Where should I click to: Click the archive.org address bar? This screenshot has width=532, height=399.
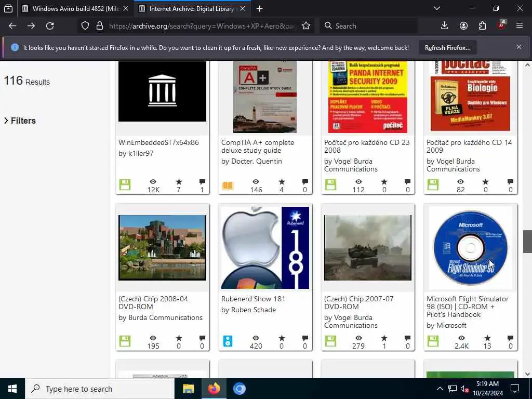[203, 26]
